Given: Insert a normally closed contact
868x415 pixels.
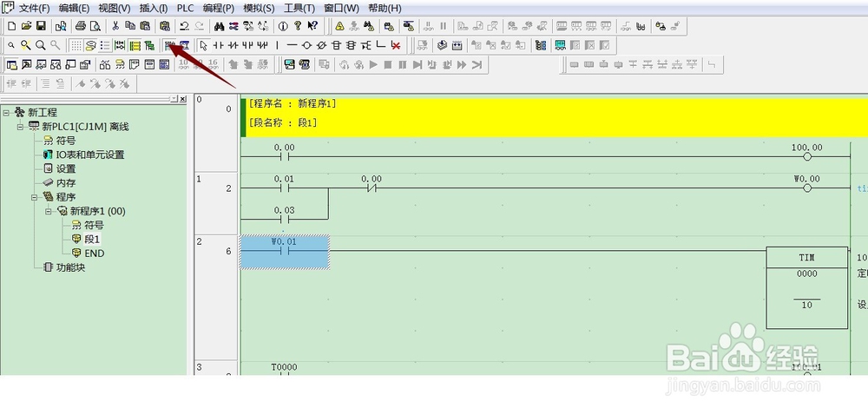Looking at the screenshot, I should pos(233,45).
